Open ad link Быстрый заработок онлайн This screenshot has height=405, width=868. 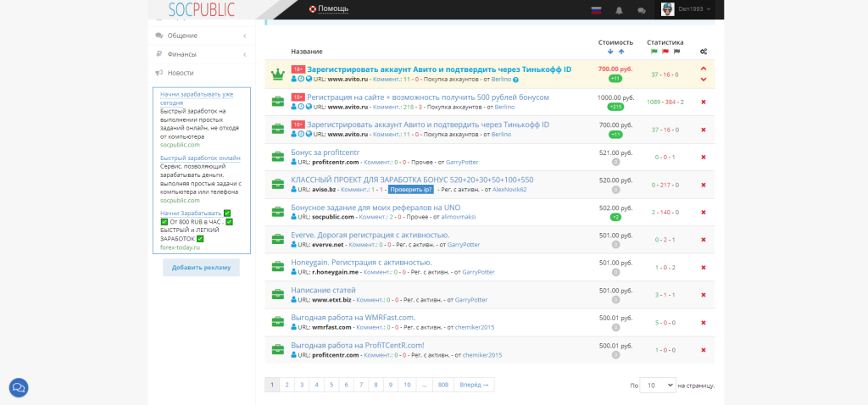pyautogui.click(x=200, y=158)
